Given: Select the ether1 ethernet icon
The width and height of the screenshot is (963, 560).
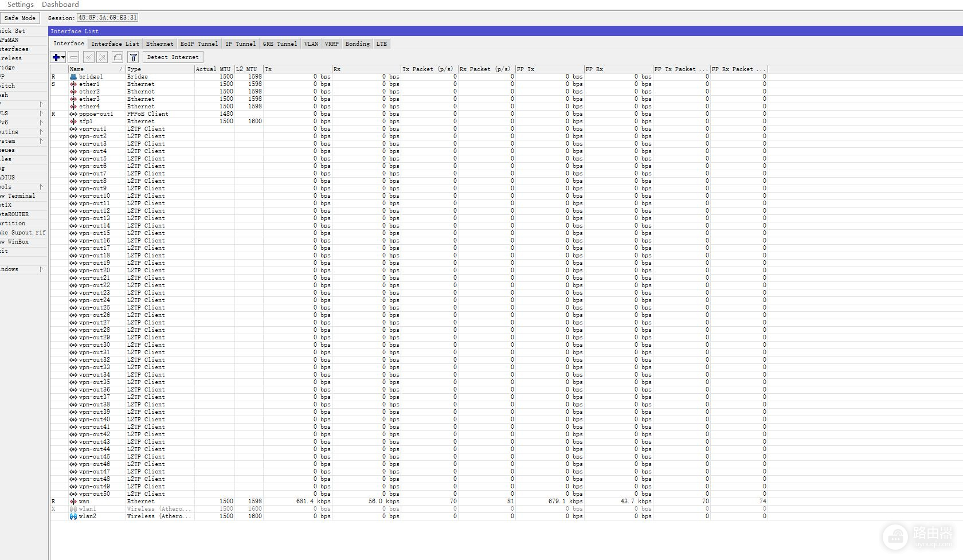Looking at the screenshot, I should (73, 84).
